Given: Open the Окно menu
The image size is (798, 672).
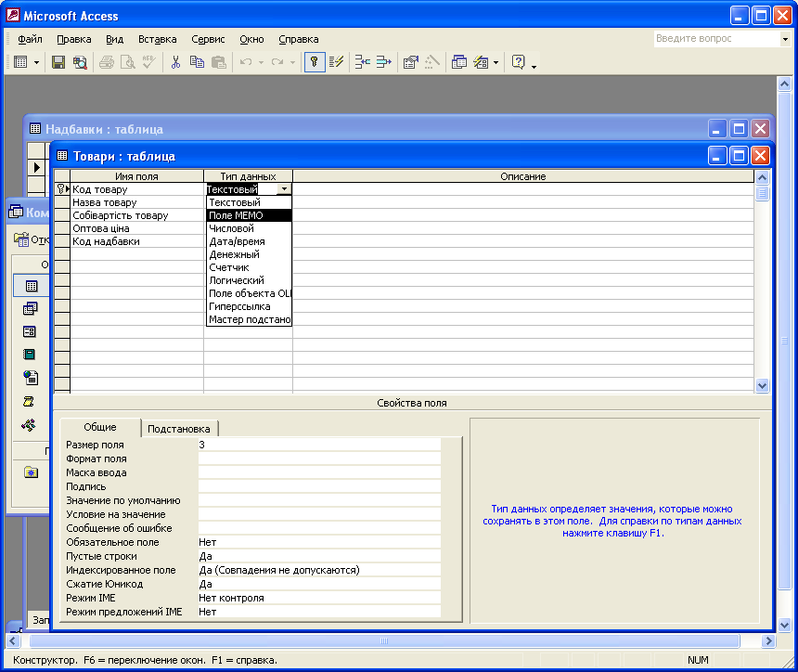Looking at the screenshot, I should click(251, 39).
